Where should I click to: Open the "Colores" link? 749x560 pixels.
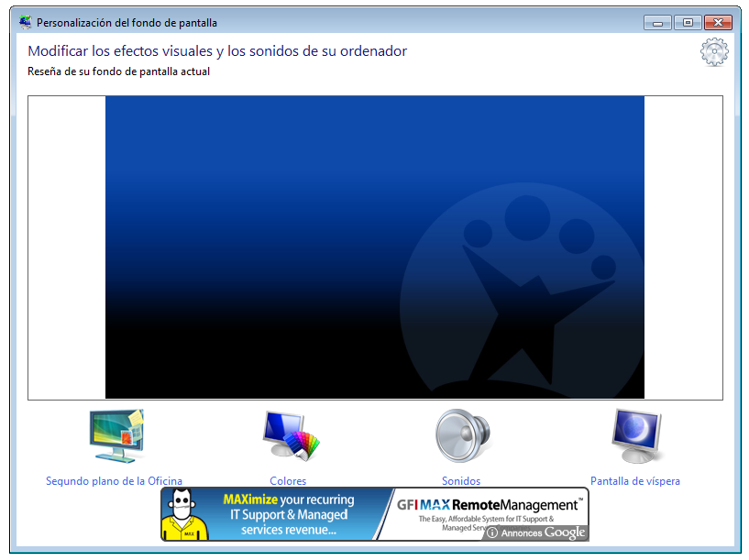tap(288, 480)
